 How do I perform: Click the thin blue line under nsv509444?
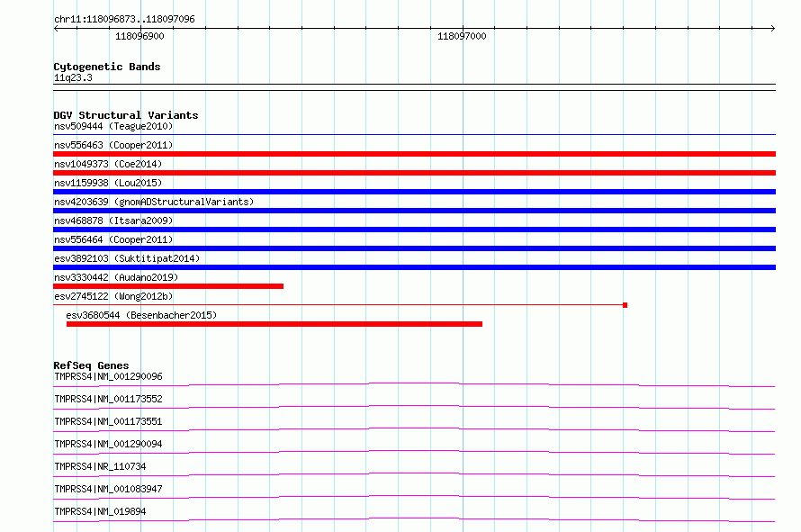point(414,135)
